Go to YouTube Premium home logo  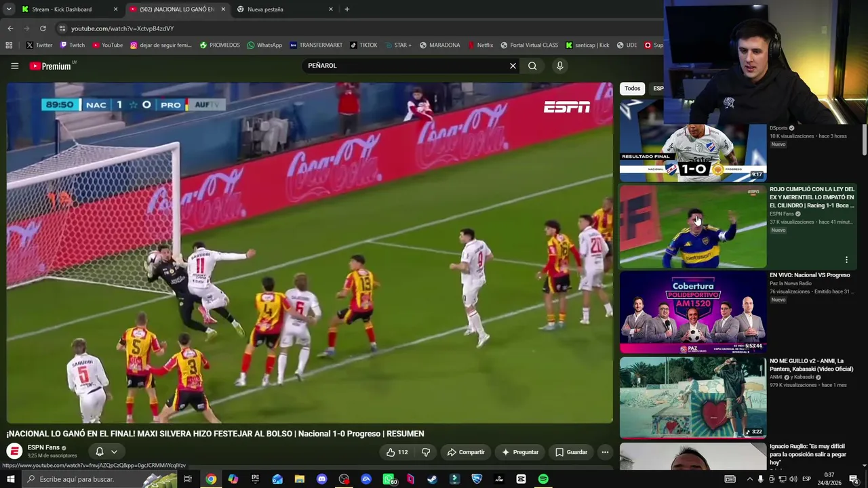(x=51, y=66)
